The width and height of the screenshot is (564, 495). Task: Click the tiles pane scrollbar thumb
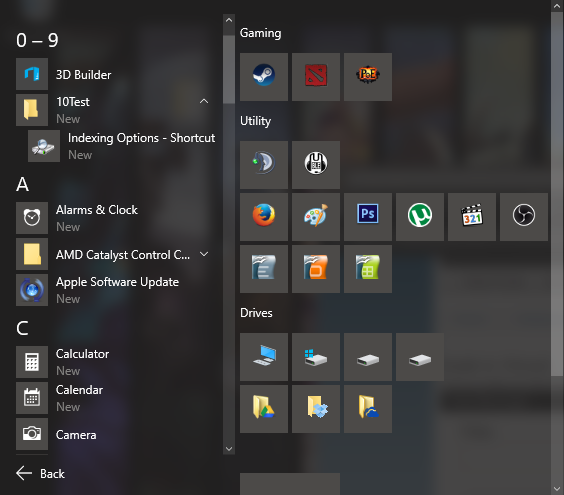[x=557, y=194]
